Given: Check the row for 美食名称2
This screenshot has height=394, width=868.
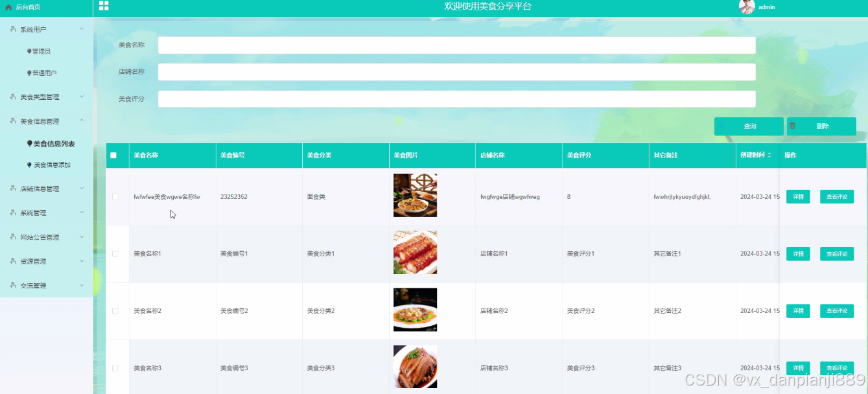Looking at the screenshot, I should (115, 311).
